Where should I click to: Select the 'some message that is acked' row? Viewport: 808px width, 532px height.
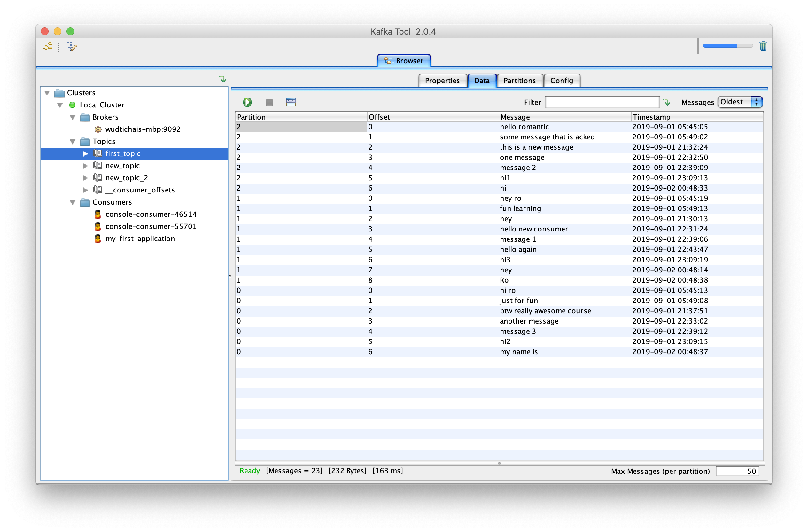499,137
